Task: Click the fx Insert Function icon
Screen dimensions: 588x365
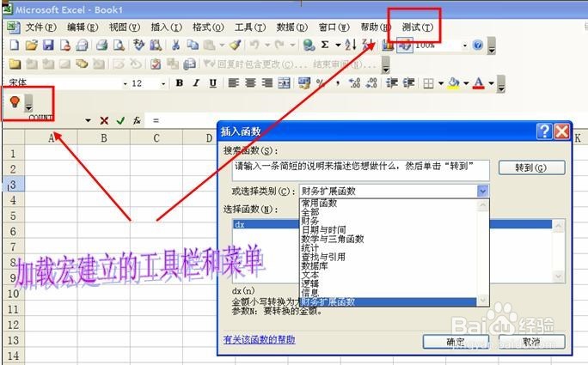Action: click(137, 121)
